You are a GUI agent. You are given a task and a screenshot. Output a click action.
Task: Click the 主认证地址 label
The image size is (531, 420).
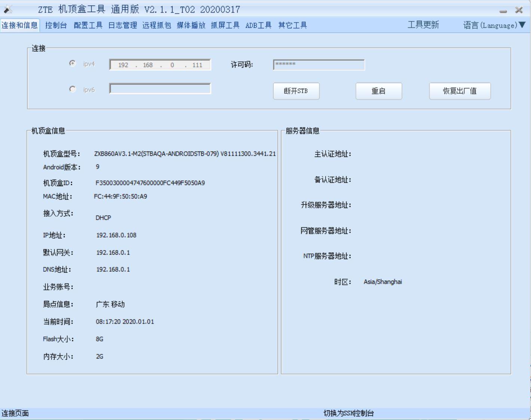(333, 154)
